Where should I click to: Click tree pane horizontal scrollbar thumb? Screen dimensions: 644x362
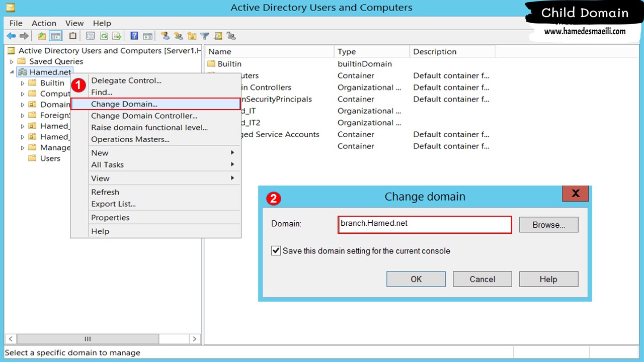point(88,339)
